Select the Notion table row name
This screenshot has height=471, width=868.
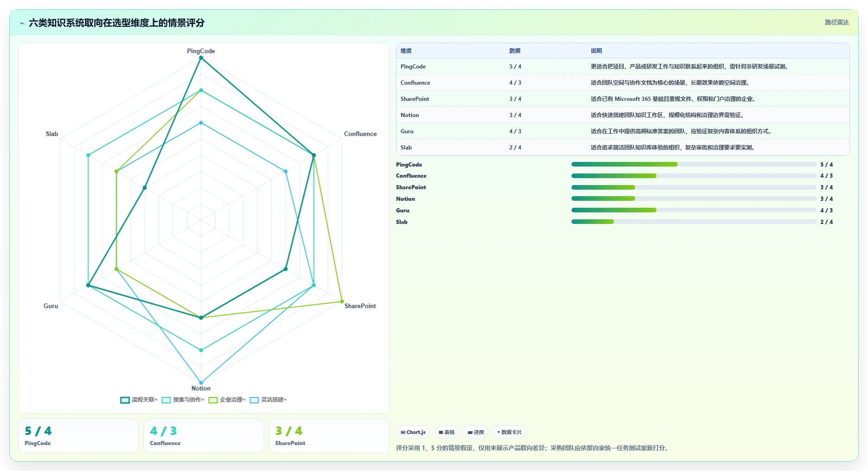pos(410,115)
